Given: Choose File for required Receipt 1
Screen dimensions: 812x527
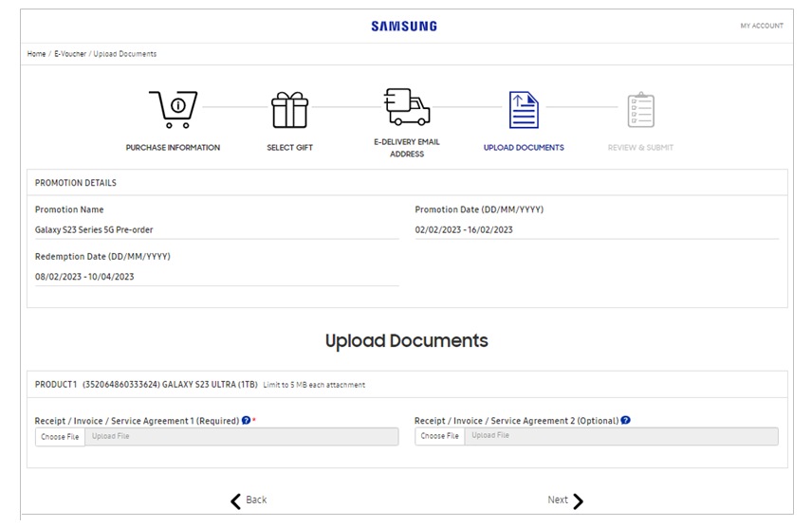Looking at the screenshot, I should (60, 437).
